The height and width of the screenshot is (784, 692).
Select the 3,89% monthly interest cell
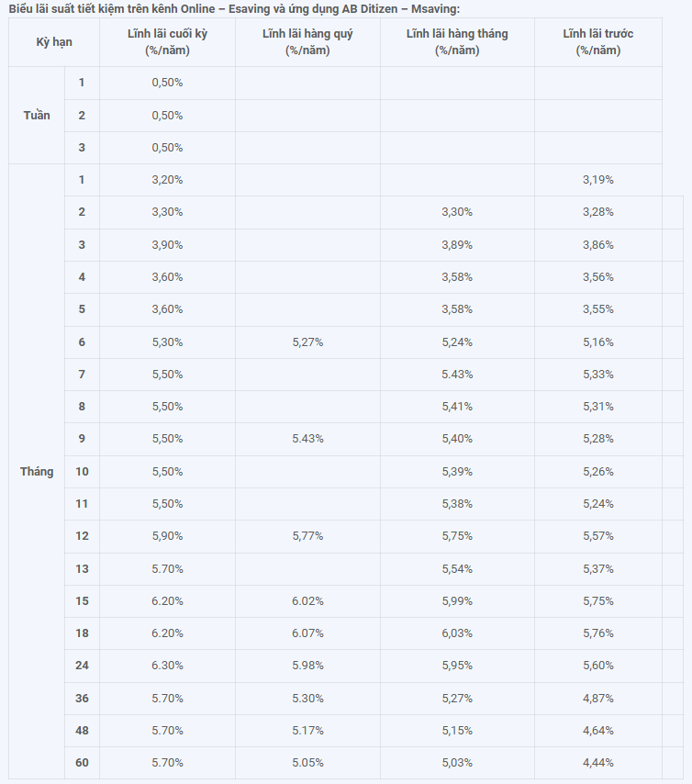click(x=457, y=245)
